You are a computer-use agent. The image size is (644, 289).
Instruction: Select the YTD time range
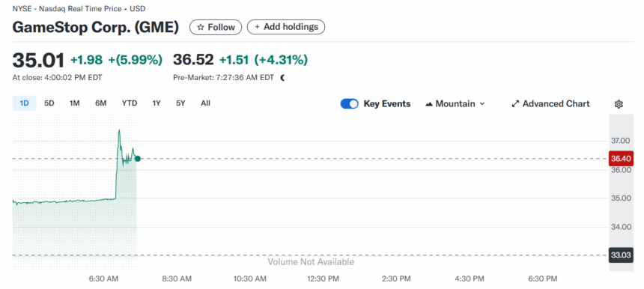pos(130,103)
